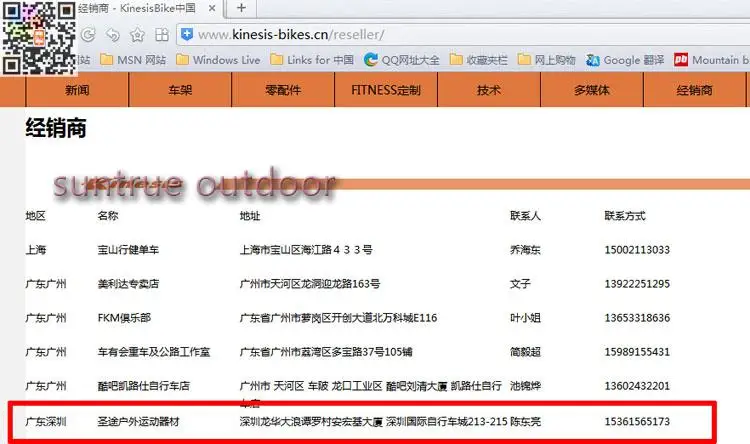Click contact name 陈东亮
This screenshot has width=750, height=444.
pyautogui.click(x=525, y=422)
